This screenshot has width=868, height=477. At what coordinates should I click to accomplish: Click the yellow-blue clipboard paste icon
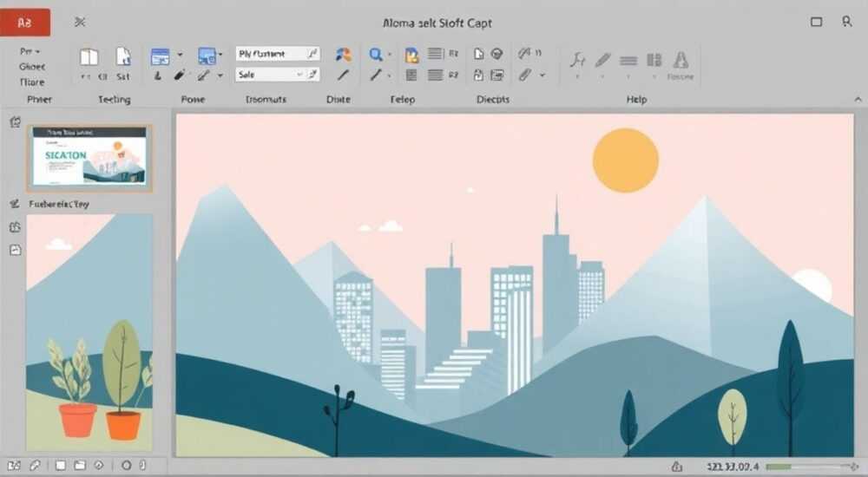point(411,55)
